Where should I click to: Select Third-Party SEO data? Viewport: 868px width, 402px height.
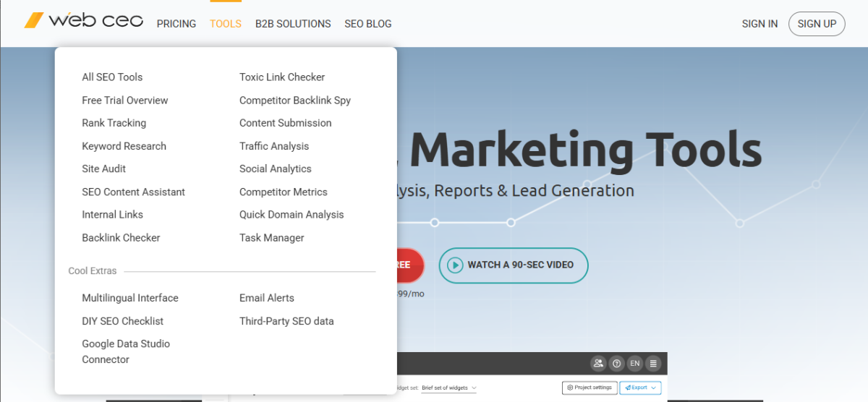[286, 321]
